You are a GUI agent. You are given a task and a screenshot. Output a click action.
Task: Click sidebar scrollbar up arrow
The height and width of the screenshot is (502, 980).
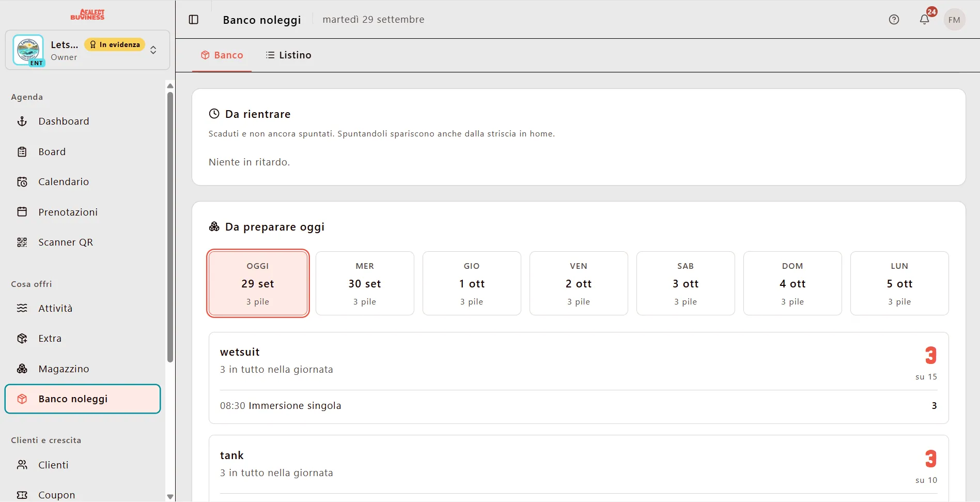pyautogui.click(x=170, y=86)
